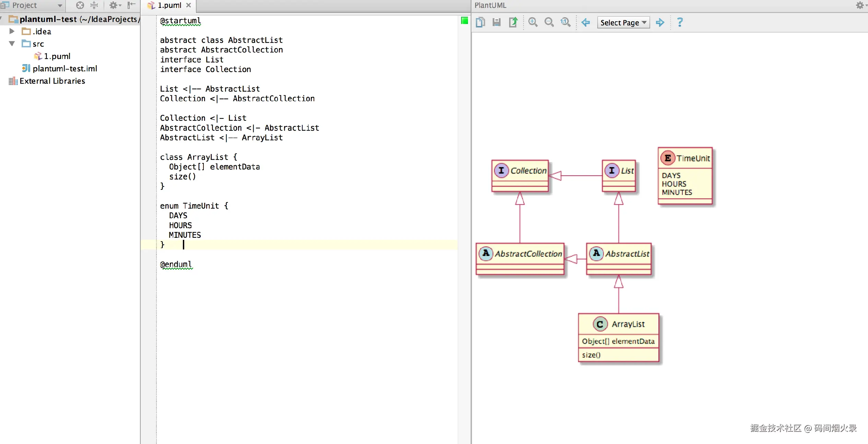Click the export diagram green arrow icon
Image resolution: width=868 pixels, height=444 pixels.
(513, 23)
